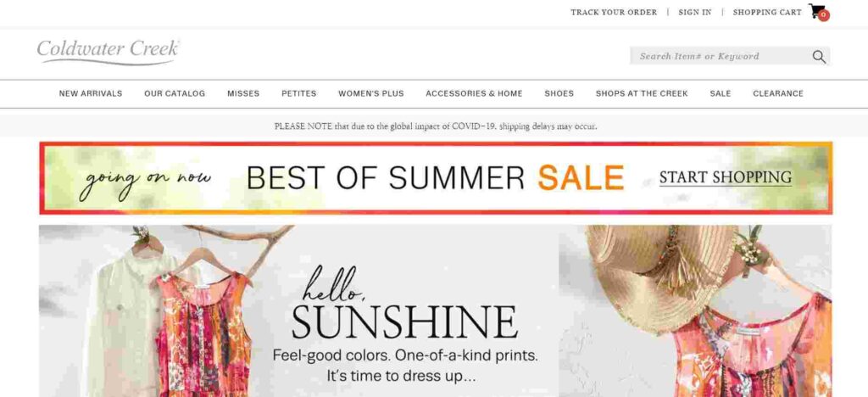Open the Shopping Cart text link

coord(766,12)
